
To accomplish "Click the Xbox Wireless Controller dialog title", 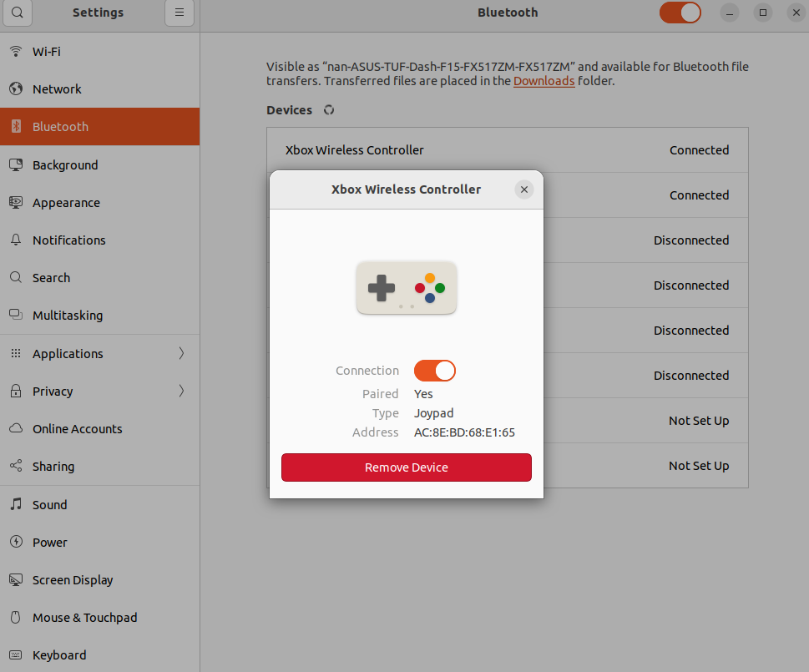I will [406, 189].
